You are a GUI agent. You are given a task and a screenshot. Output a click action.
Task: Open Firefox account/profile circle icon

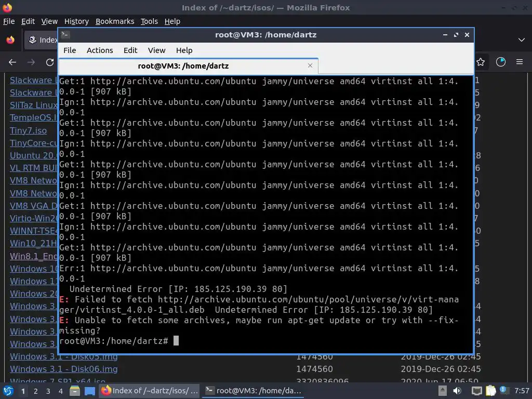click(x=501, y=62)
